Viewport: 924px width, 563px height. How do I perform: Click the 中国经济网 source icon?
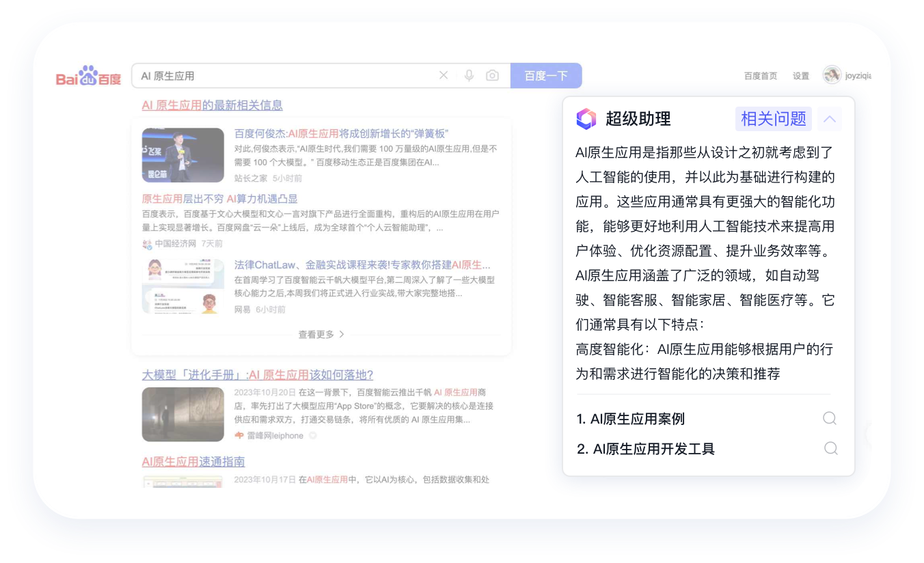click(x=147, y=244)
